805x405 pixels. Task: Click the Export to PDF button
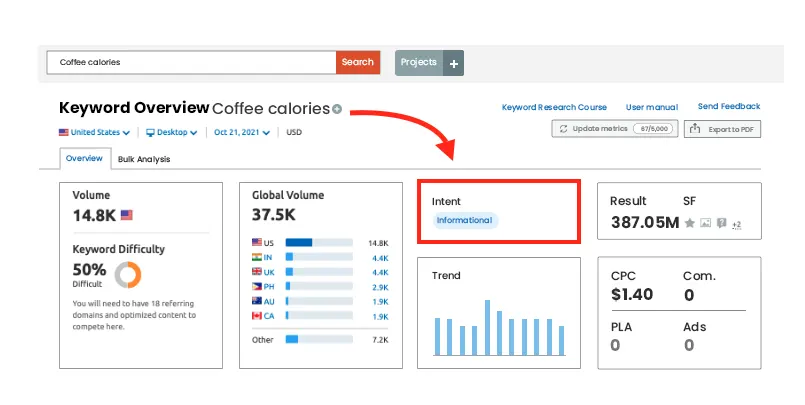pos(722,129)
